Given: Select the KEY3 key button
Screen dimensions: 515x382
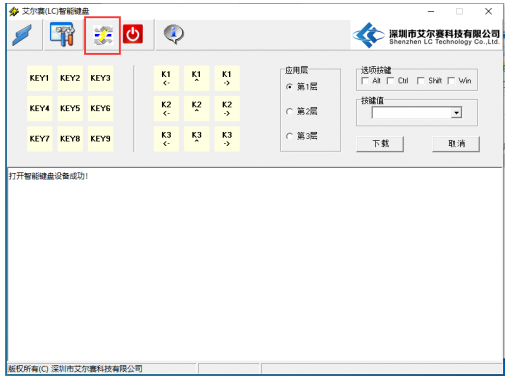Looking at the screenshot, I should pyautogui.click(x=100, y=78).
